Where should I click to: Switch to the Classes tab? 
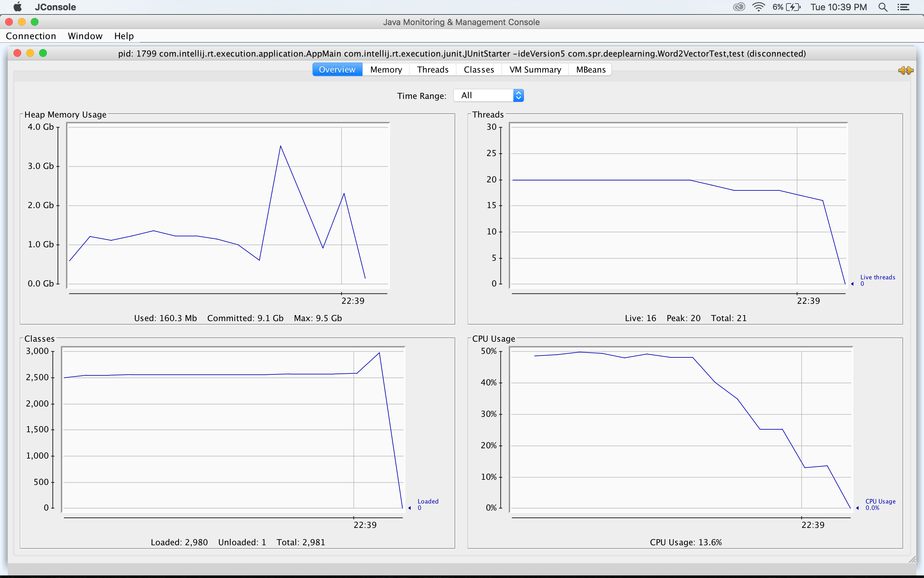479,70
